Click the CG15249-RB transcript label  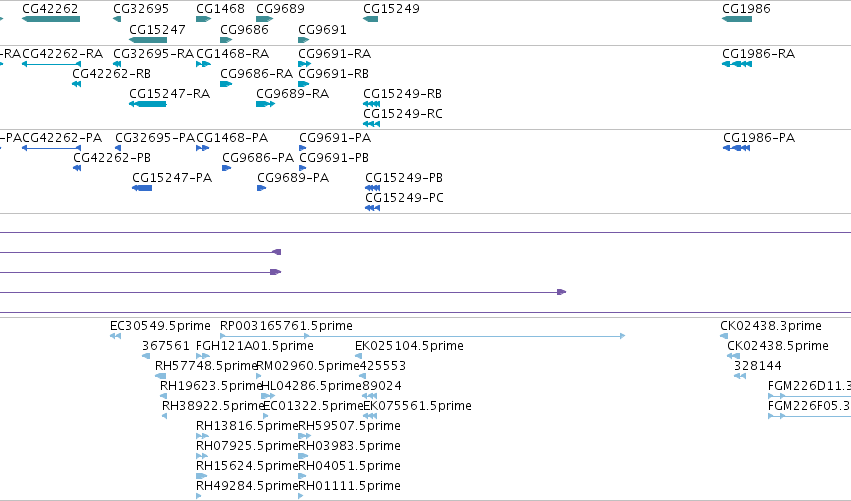(403, 94)
